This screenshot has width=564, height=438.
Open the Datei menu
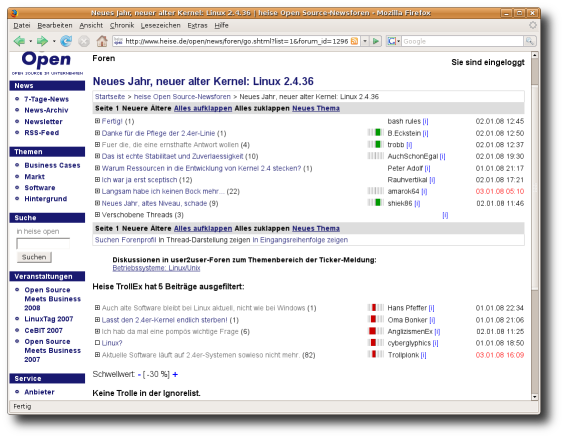(x=22, y=26)
